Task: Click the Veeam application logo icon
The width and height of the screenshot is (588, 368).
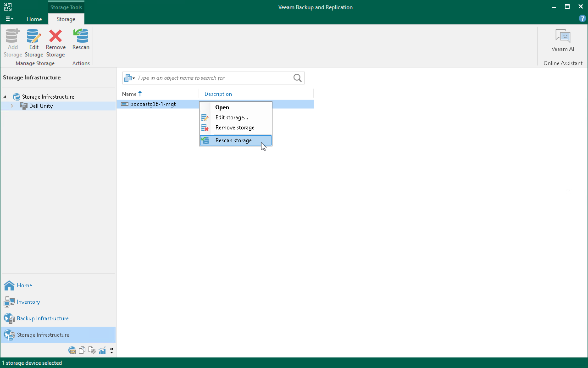Action: [x=8, y=7]
